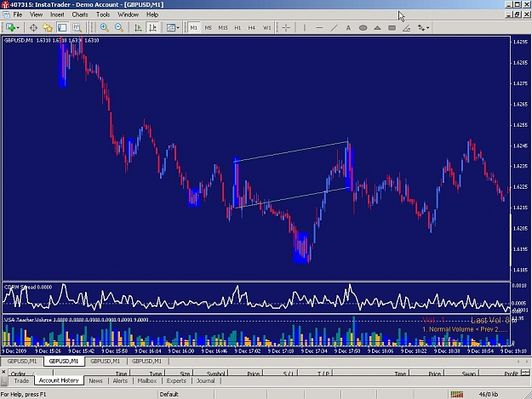Zoom out of the chart

pyautogui.click(x=119, y=28)
